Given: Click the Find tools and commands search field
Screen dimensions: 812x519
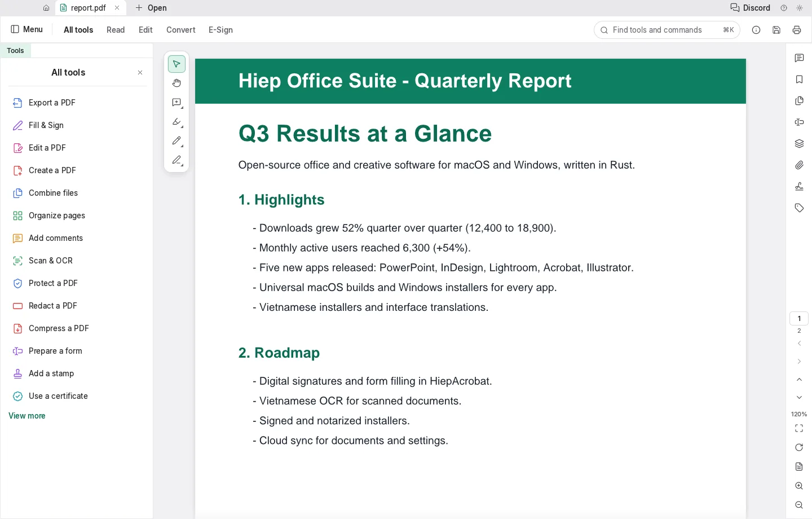Looking at the screenshot, I should (x=667, y=30).
